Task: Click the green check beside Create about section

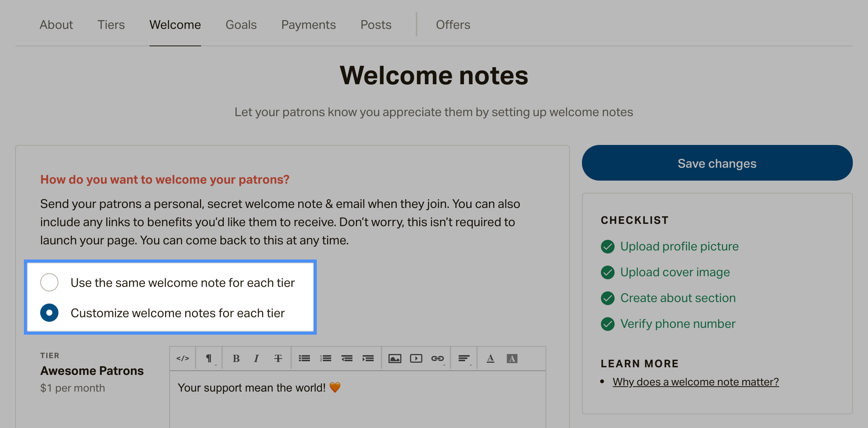Action: click(608, 298)
